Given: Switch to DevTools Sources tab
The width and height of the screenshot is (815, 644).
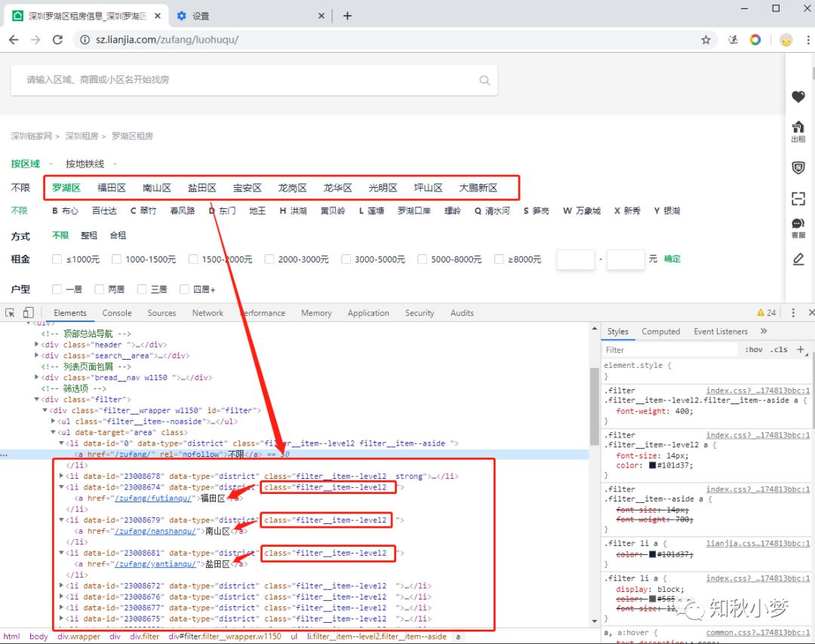Looking at the screenshot, I should pos(161,313).
